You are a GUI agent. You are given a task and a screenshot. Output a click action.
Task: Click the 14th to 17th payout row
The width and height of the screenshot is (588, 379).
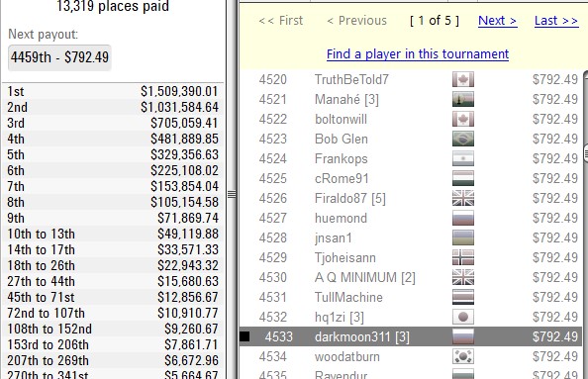tap(113, 249)
